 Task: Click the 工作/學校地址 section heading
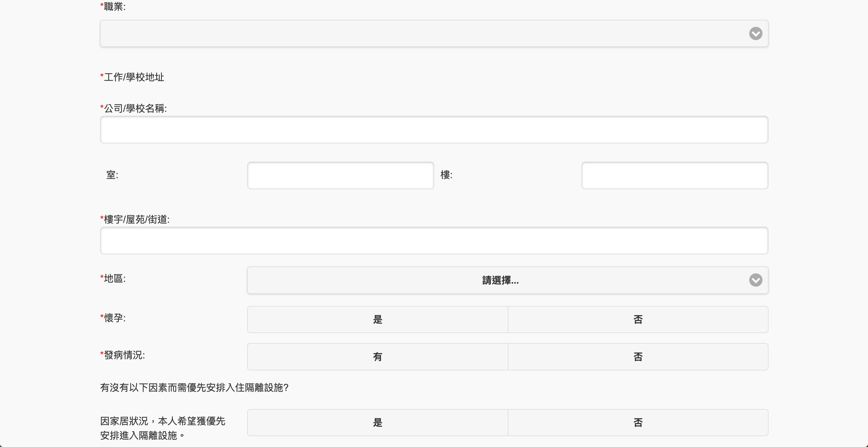(133, 77)
